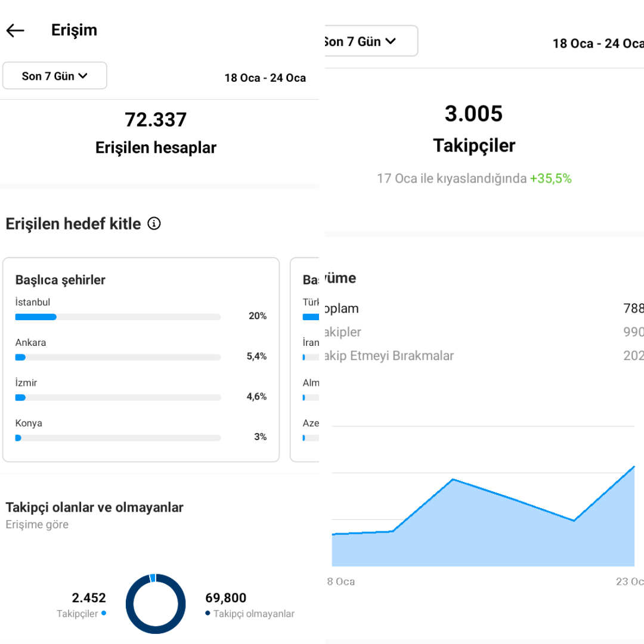Screen dimensions: 644x644
Task: Expand the right Son 7 Gün period selector
Action: pyautogui.click(x=371, y=41)
